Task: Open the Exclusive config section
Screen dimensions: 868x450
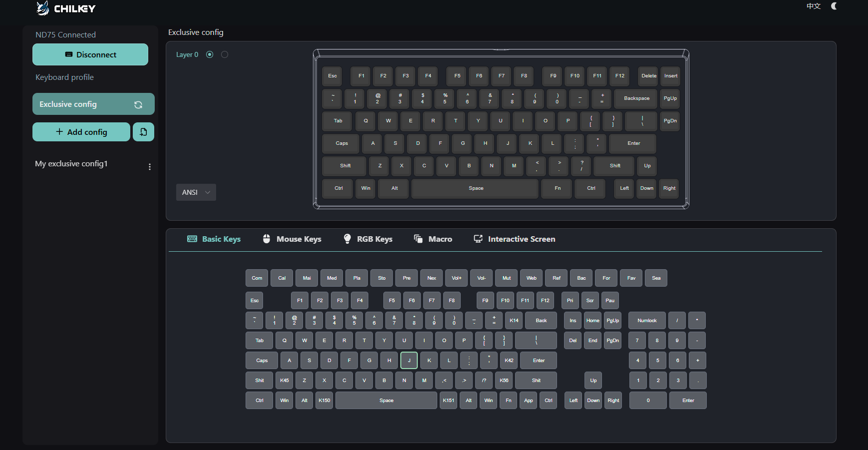Action: coord(93,104)
